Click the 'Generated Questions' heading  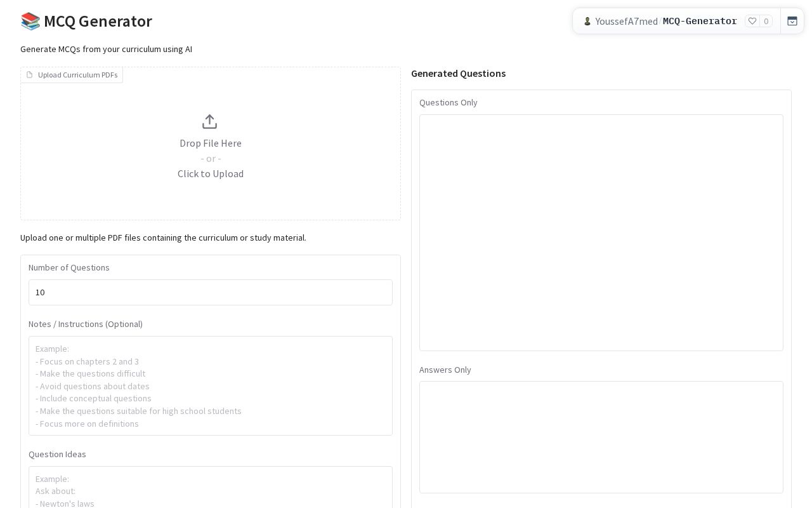[x=459, y=73]
